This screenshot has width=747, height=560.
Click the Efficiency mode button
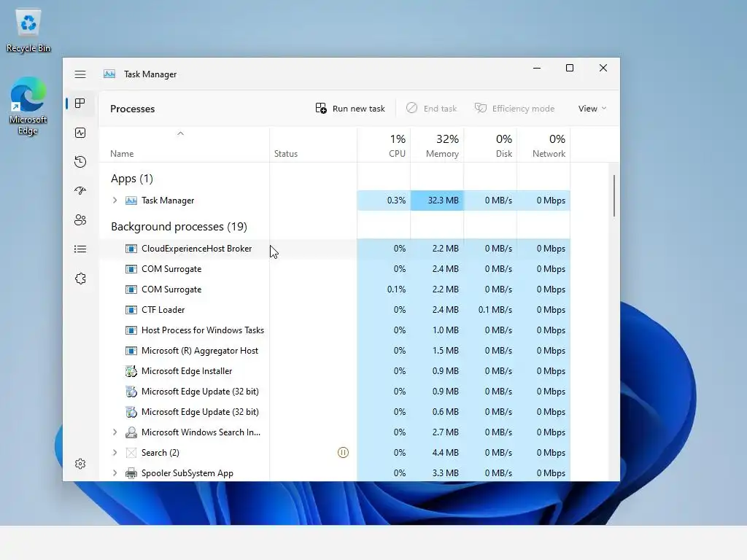point(514,109)
